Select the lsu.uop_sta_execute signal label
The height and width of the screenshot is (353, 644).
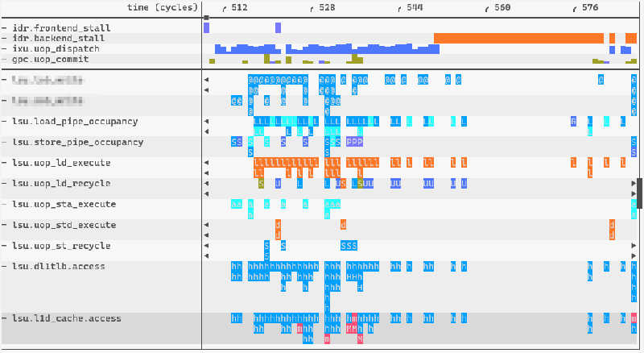point(64,204)
